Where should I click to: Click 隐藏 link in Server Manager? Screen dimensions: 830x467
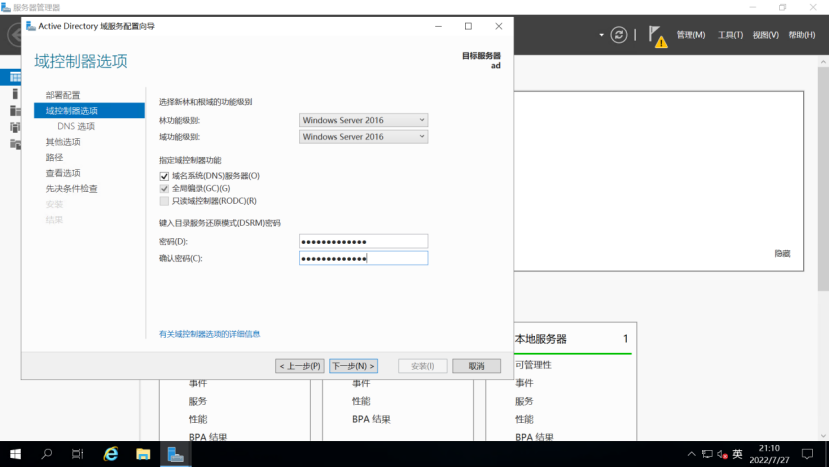click(x=782, y=254)
